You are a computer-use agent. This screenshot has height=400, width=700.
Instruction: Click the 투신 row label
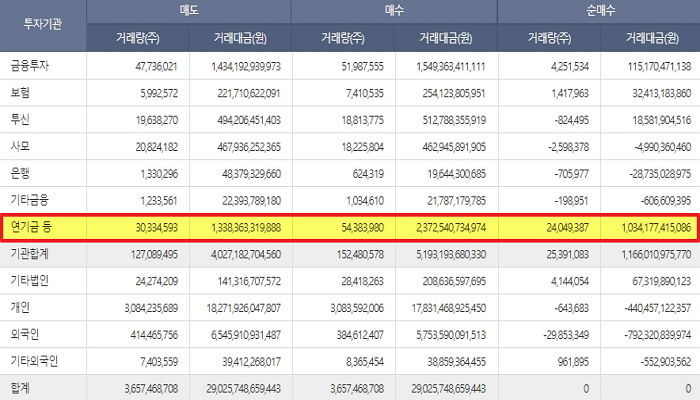(21, 120)
